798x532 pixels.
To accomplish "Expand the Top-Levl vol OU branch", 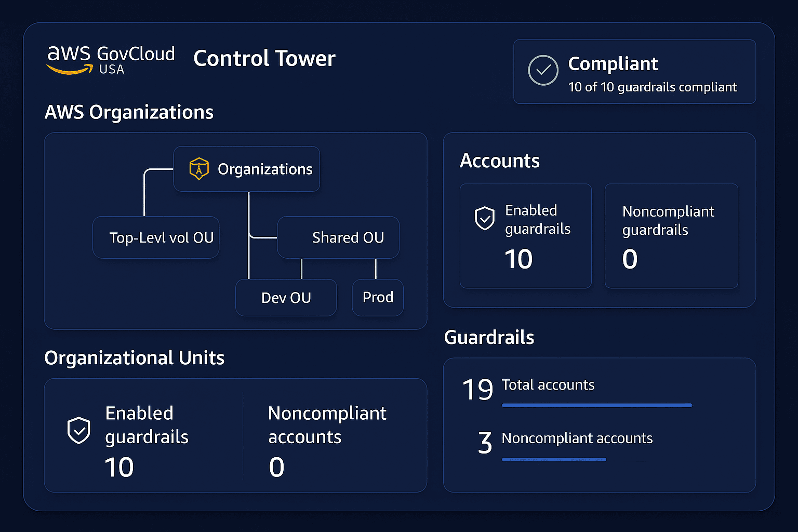I will (156, 237).
